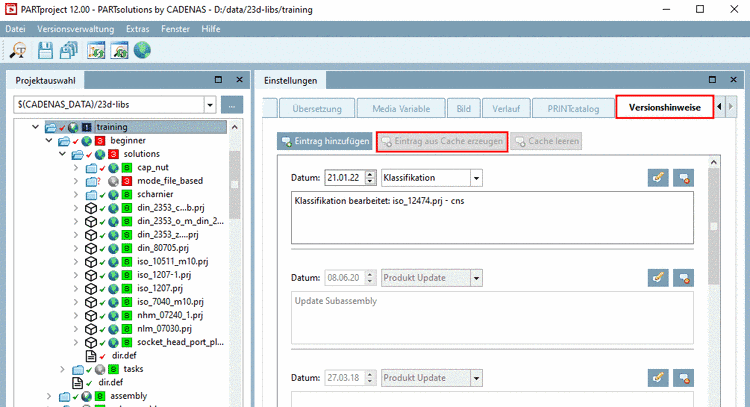Close the Einstellungen panel
The height and width of the screenshot is (407, 750).
pyautogui.click(x=733, y=80)
